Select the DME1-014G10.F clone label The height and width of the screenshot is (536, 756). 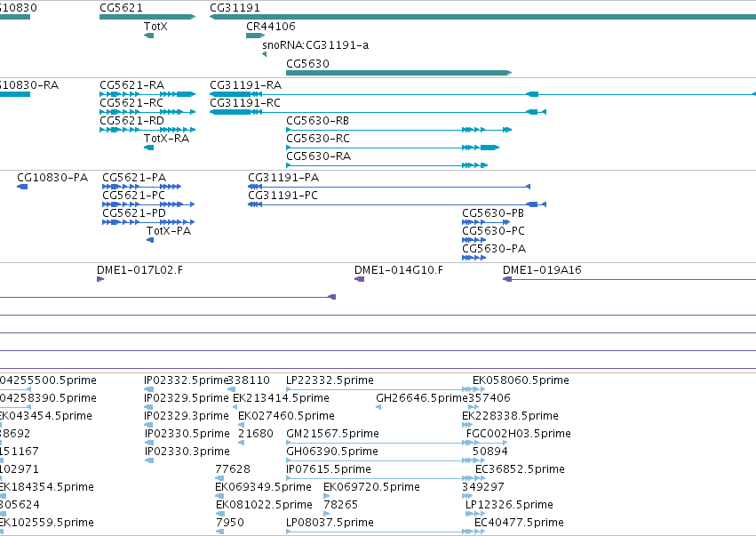pos(399,270)
